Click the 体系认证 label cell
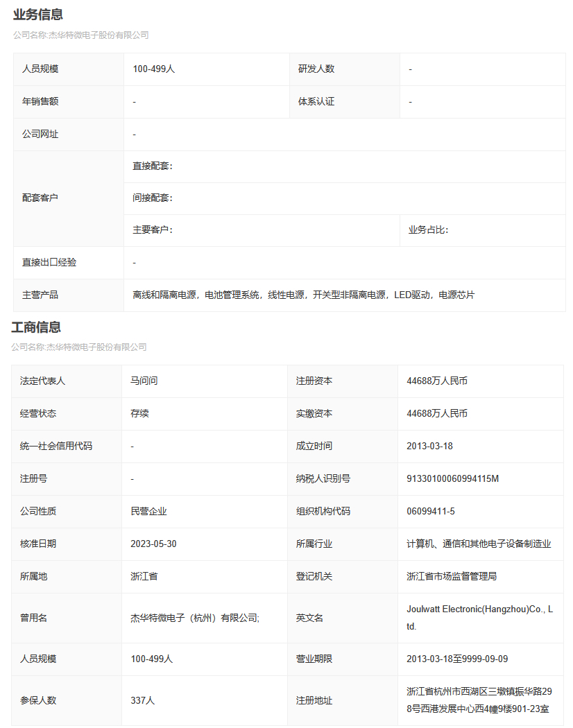The image size is (573, 728). (x=344, y=102)
